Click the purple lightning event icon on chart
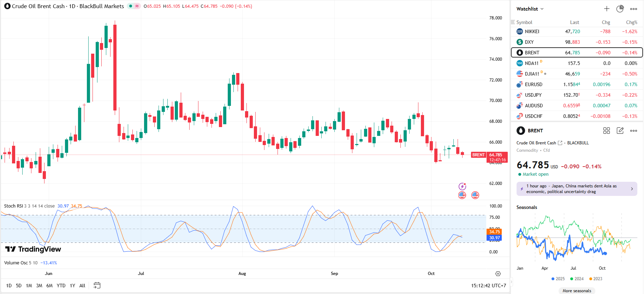Viewport: 644px width, 294px height. tap(462, 186)
